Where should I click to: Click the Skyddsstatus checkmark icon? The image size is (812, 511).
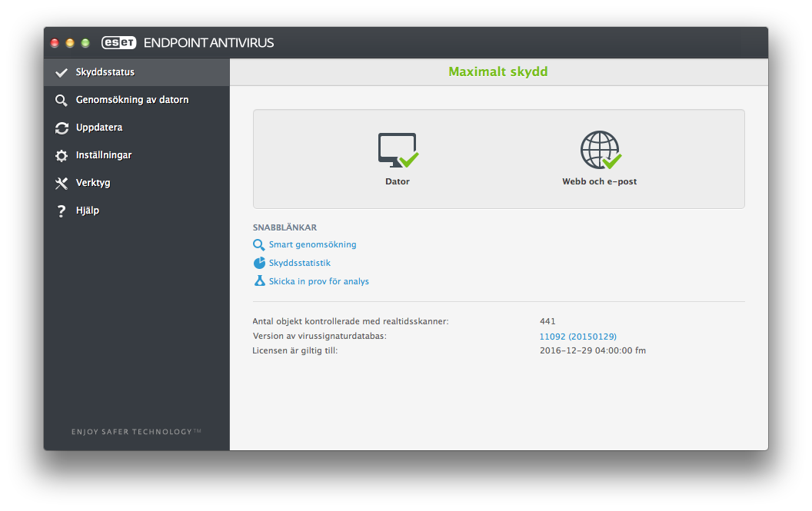(62, 72)
